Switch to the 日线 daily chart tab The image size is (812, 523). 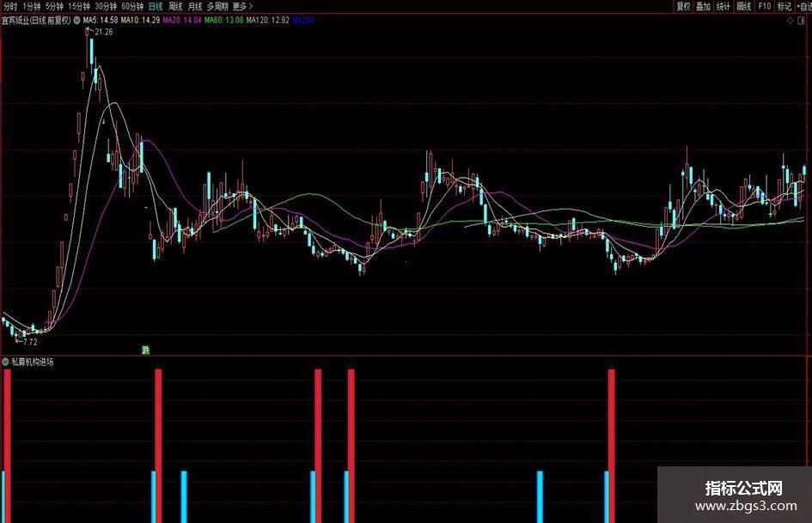point(156,6)
